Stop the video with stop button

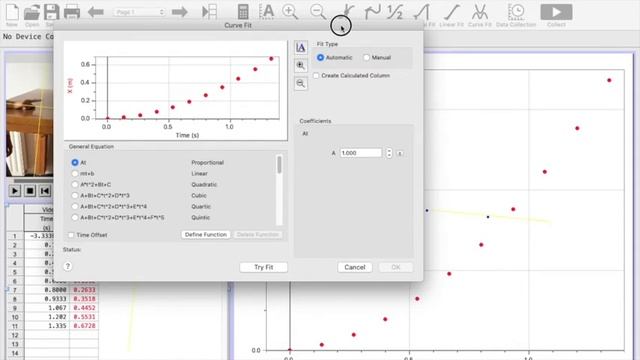point(30,191)
